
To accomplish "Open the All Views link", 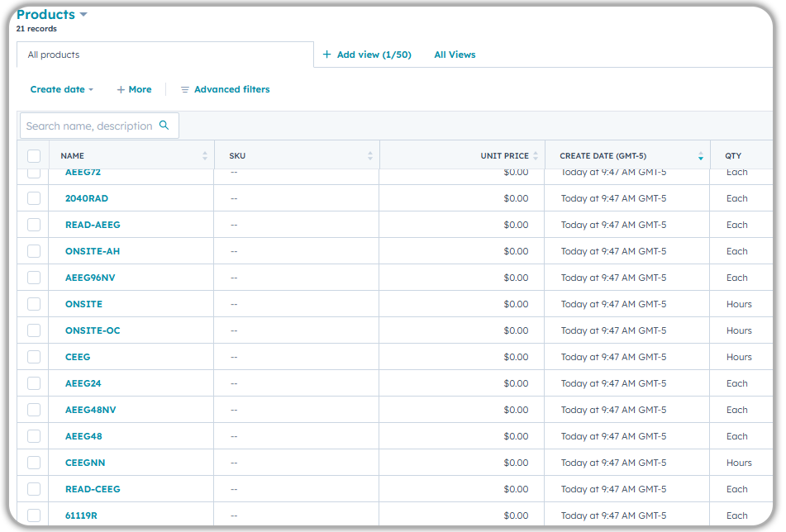I will click(455, 55).
